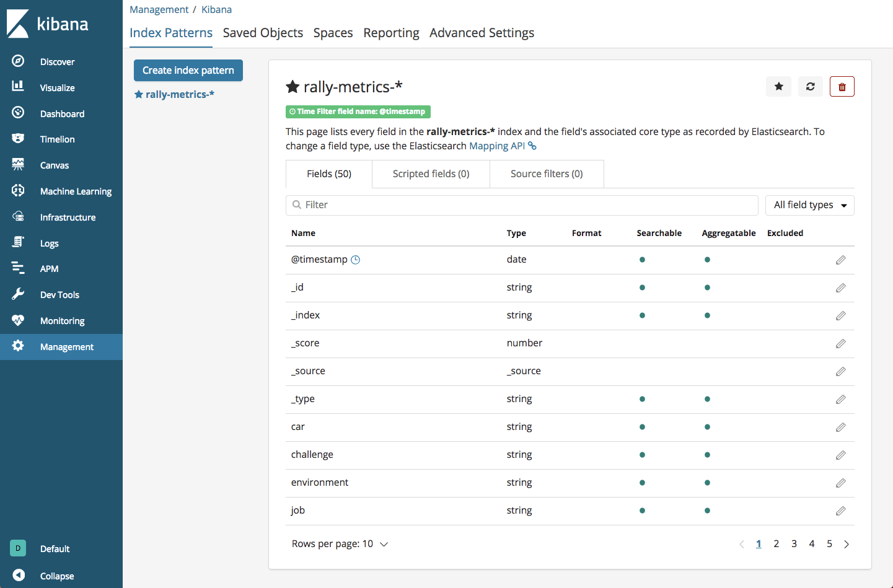The image size is (893, 588).
Task: Delete index pattern trash icon
Action: point(842,87)
